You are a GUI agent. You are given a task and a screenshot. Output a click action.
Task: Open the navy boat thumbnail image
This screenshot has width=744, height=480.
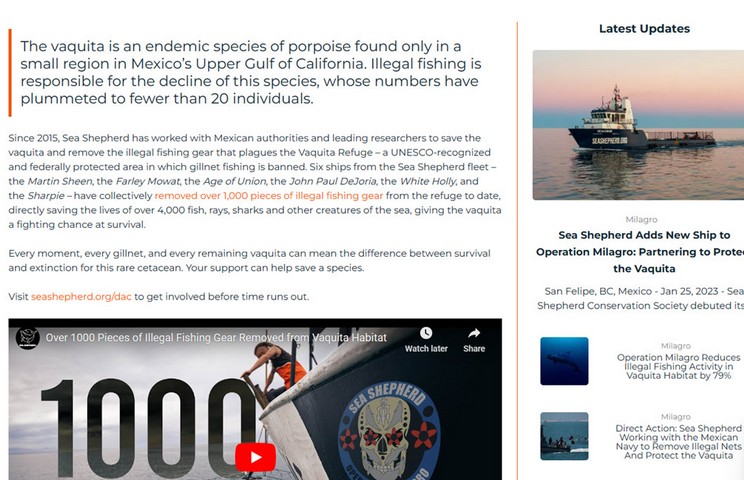coord(564,436)
